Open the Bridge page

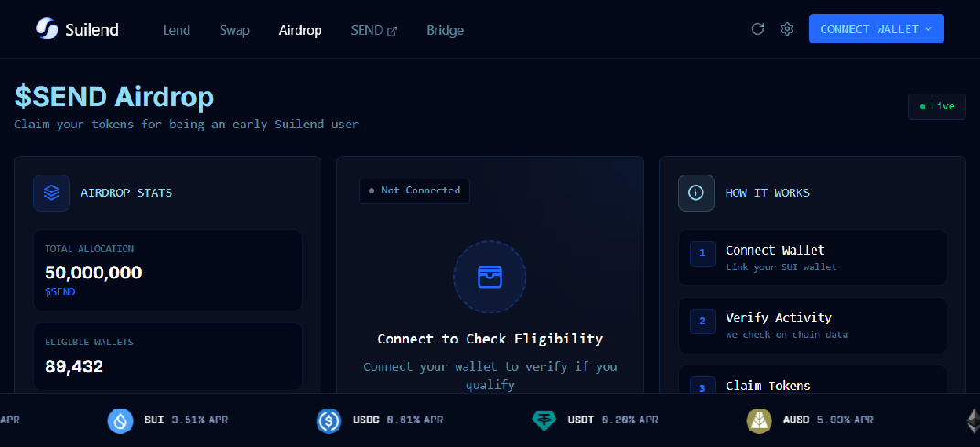pos(445,30)
